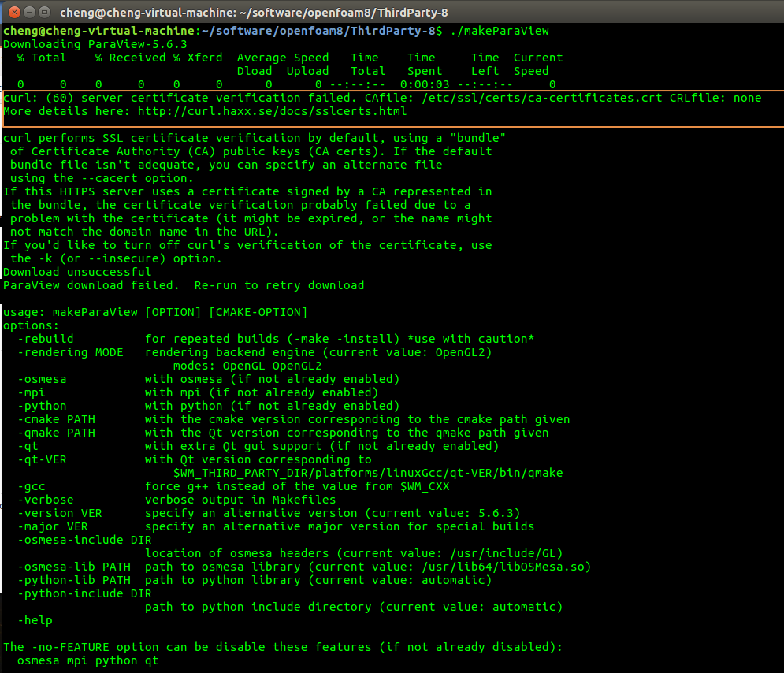Viewport: 784px width, 673px height.
Task: Click 'CRLfile: none' text
Action: [x=715, y=98]
